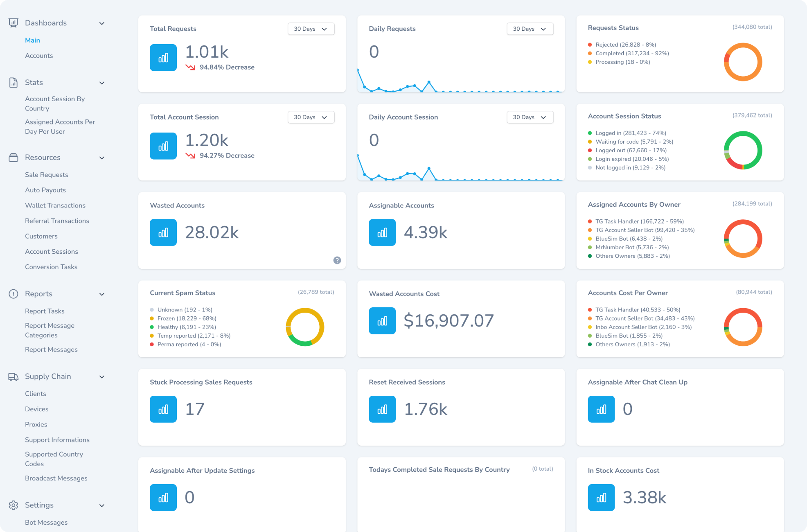Go to Sale Requests in Resources
This screenshot has width=807, height=532.
(x=46, y=175)
